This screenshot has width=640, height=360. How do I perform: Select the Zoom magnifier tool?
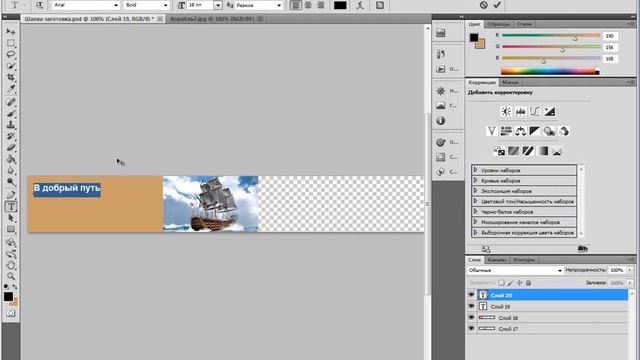coord(11,276)
